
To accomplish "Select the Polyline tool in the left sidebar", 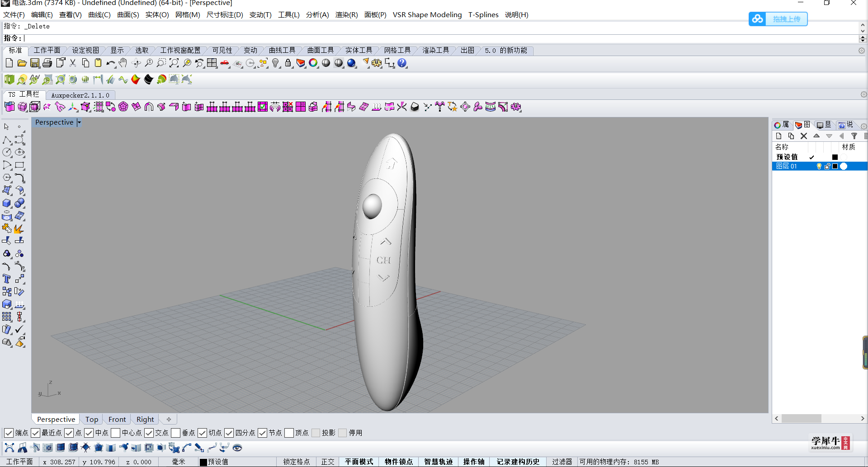I will tap(7, 140).
